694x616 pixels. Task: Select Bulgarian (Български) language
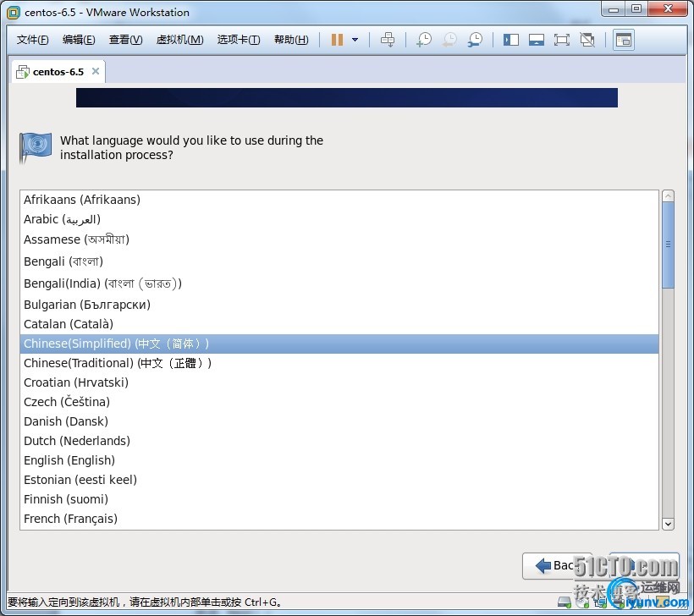(339, 305)
